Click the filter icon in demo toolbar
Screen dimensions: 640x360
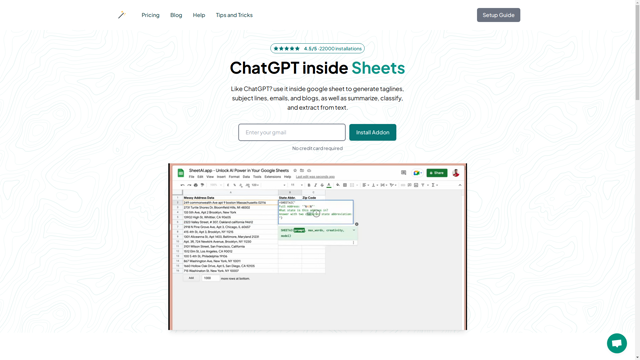[x=423, y=185]
